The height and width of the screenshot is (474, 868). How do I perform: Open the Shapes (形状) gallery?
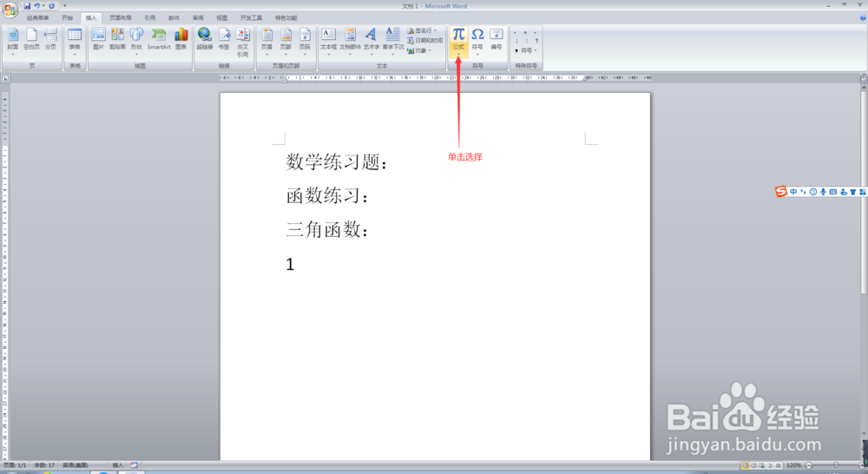[x=136, y=41]
